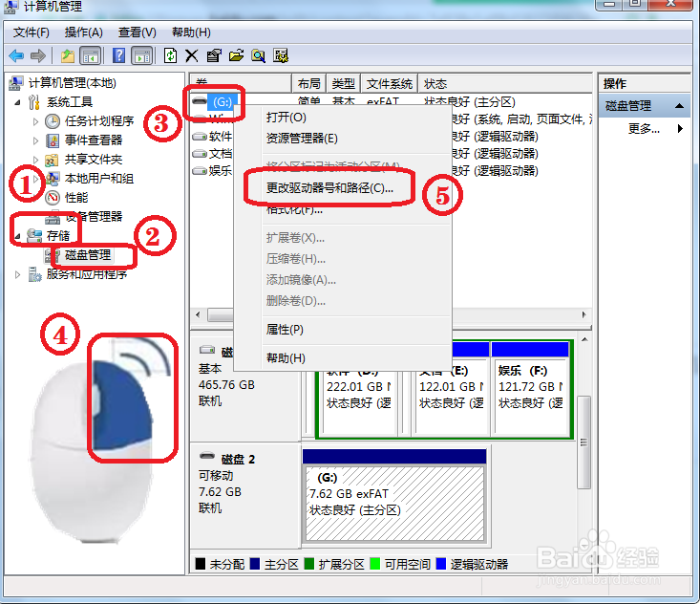700x604 pixels.
Task: Click the 布局 column header
Action: coord(308,83)
